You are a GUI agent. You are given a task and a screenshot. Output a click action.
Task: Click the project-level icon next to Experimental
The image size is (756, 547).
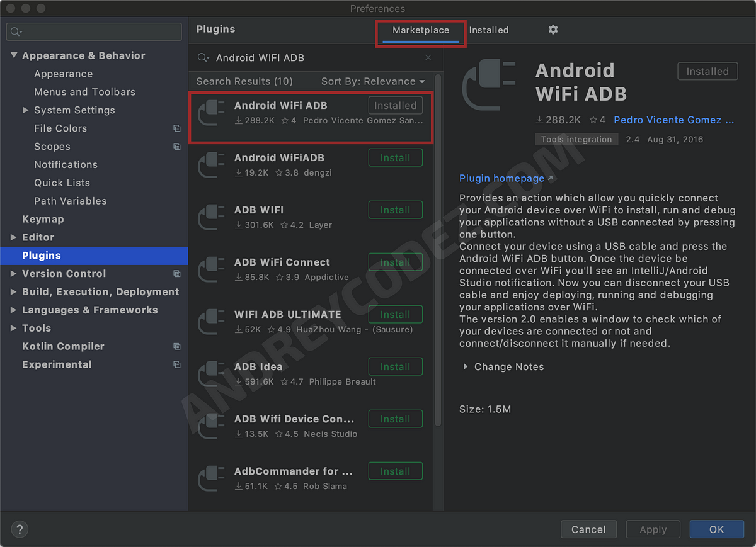coord(177,365)
